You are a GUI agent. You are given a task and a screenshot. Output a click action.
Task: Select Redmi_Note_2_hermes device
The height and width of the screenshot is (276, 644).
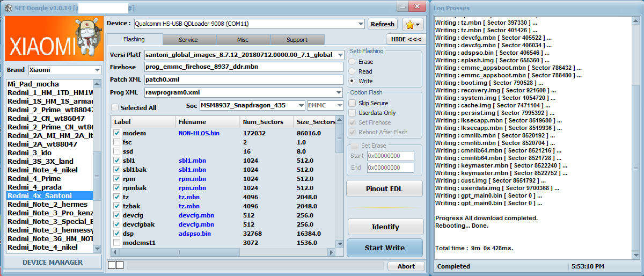point(49,204)
